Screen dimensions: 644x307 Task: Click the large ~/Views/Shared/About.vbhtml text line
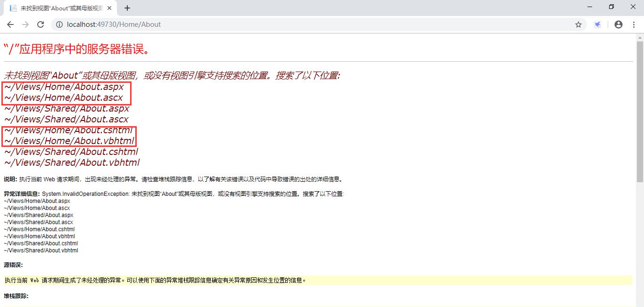(72, 163)
